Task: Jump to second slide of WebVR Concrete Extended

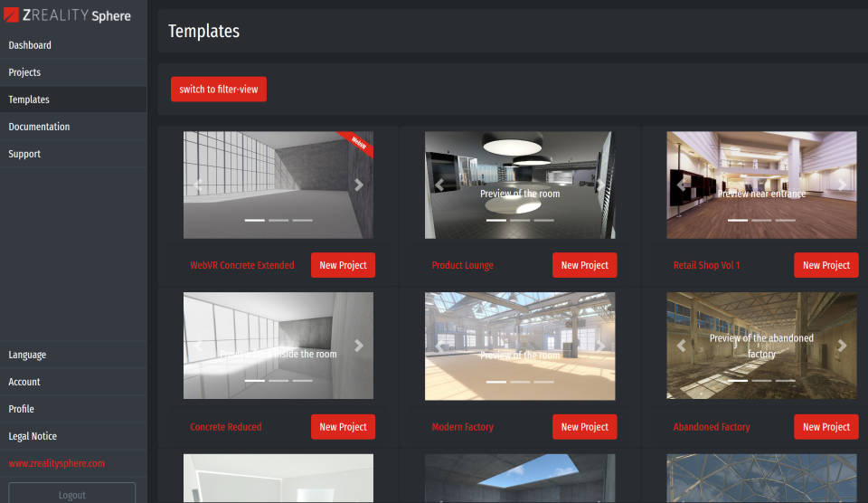Action: (278, 221)
